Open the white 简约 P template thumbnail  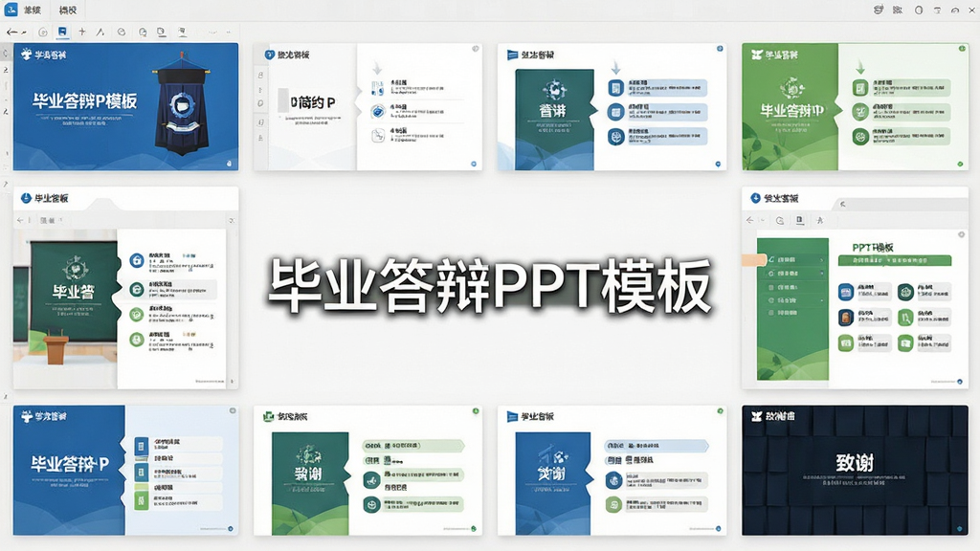coord(367,107)
